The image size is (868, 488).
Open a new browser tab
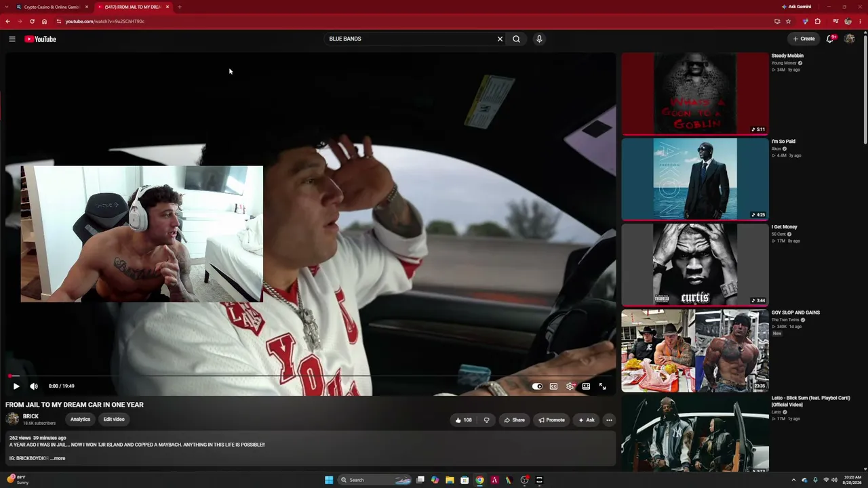[179, 7]
